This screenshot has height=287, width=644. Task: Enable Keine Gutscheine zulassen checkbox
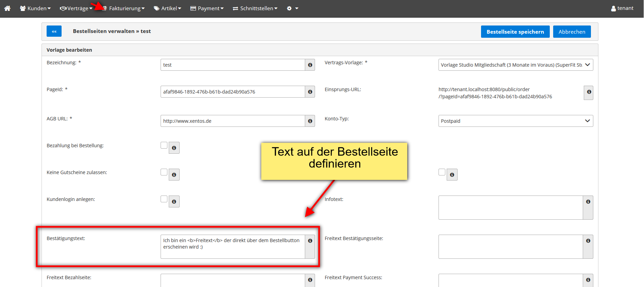(x=164, y=172)
